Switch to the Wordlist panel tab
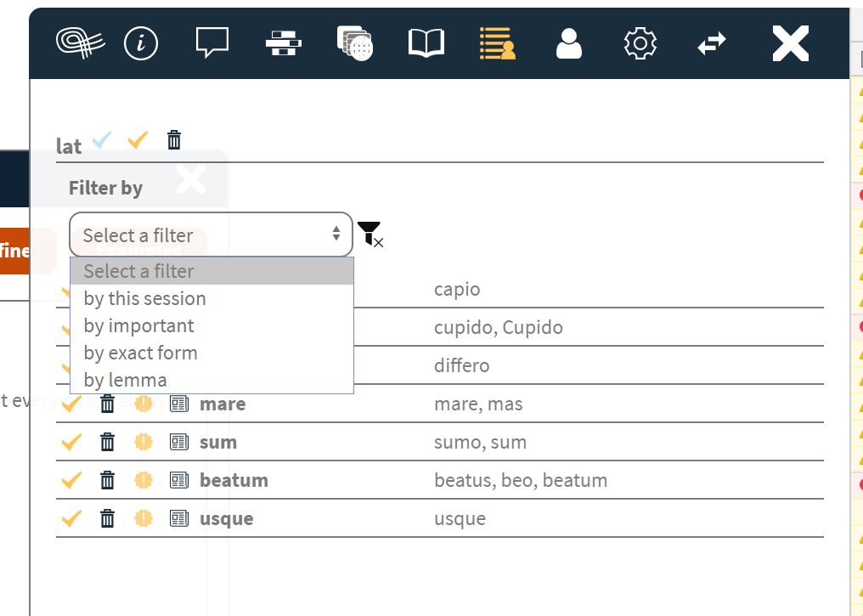This screenshot has width=863, height=616. point(497,43)
